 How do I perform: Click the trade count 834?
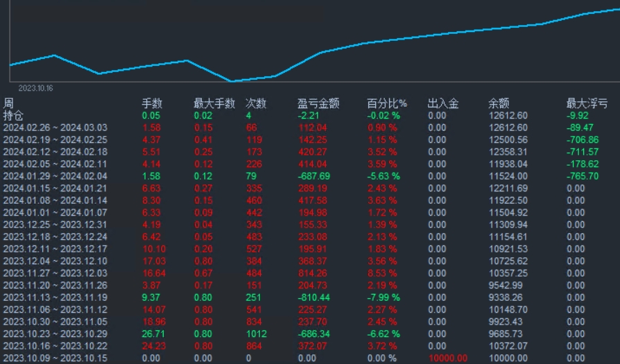pyautogui.click(x=254, y=322)
